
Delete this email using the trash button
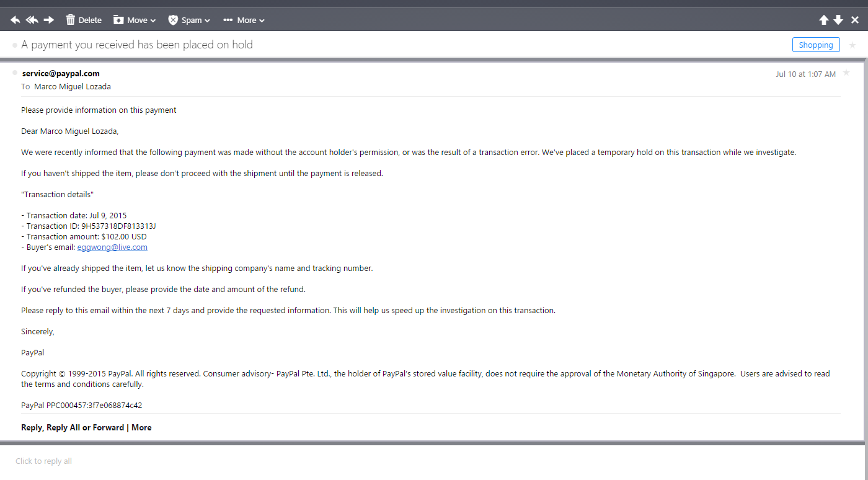[84, 20]
